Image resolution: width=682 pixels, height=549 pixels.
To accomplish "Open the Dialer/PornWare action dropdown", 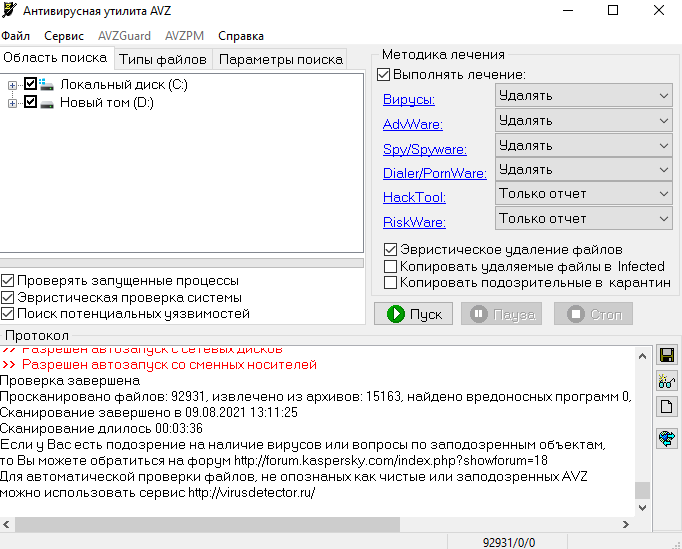I will point(584,169).
